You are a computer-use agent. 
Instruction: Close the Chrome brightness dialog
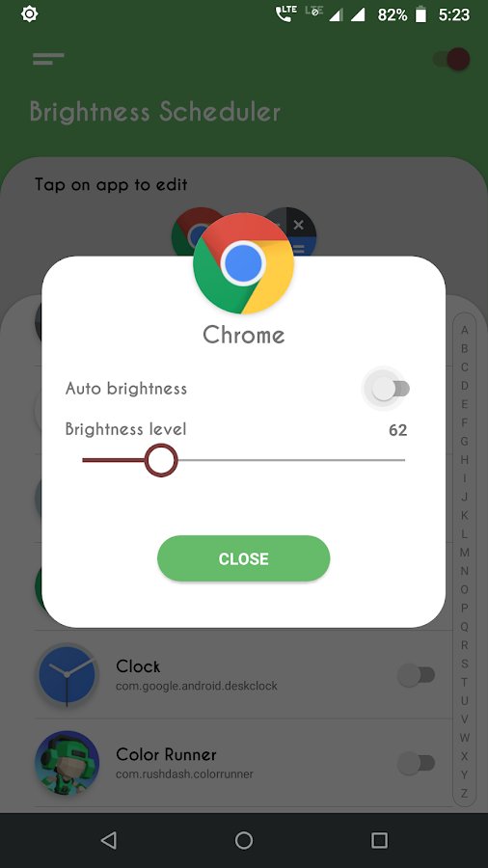(x=243, y=558)
